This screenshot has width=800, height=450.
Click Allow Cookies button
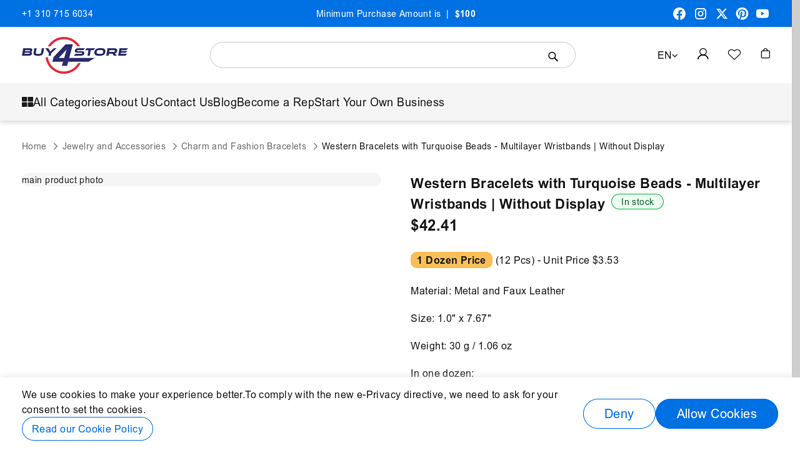click(716, 414)
